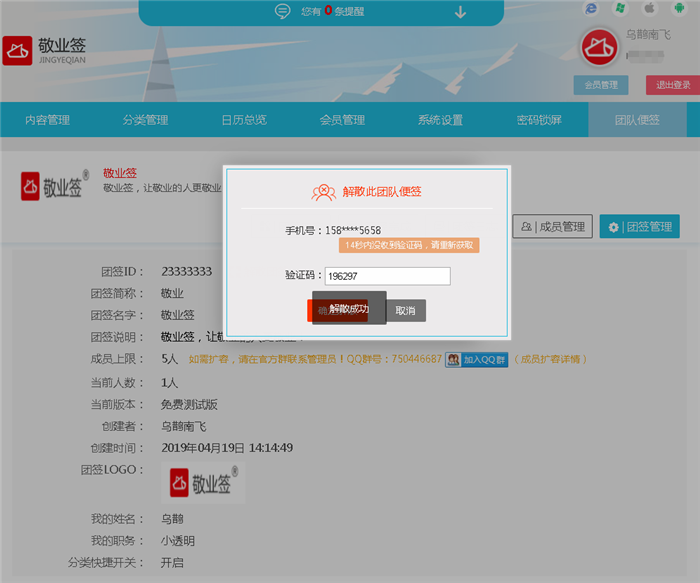Click the disband-team icon in dialog header

324,192
